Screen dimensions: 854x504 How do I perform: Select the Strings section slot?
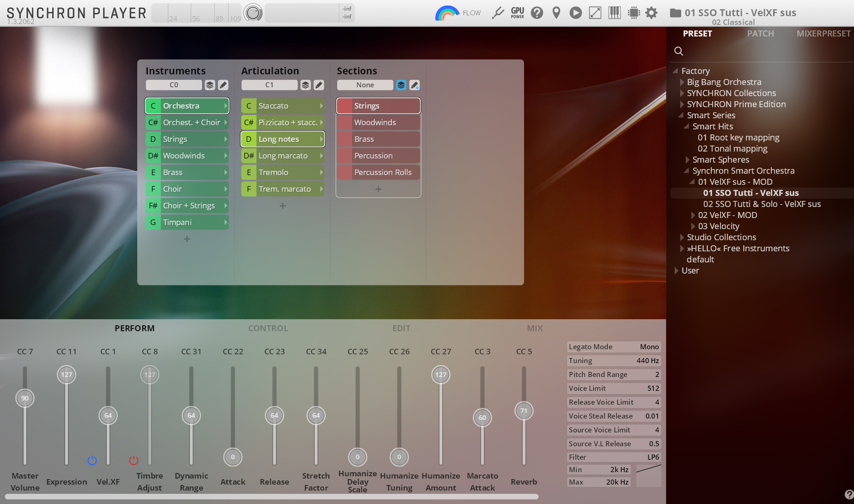pos(378,106)
